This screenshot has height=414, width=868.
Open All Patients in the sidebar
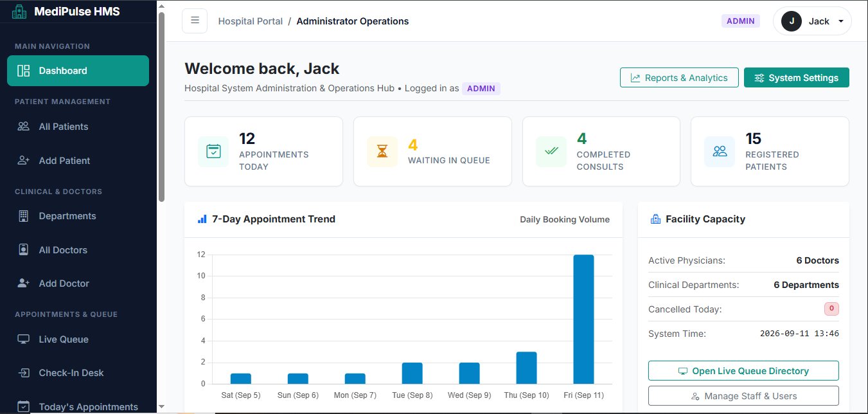[x=78, y=127]
